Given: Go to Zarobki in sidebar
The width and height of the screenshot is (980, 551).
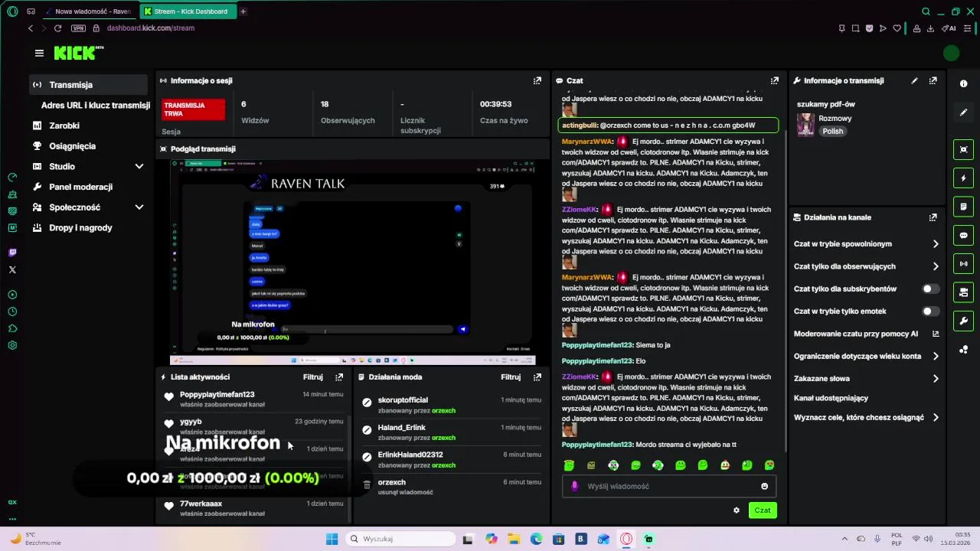Looking at the screenshot, I should pyautogui.click(x=64, y=126).
